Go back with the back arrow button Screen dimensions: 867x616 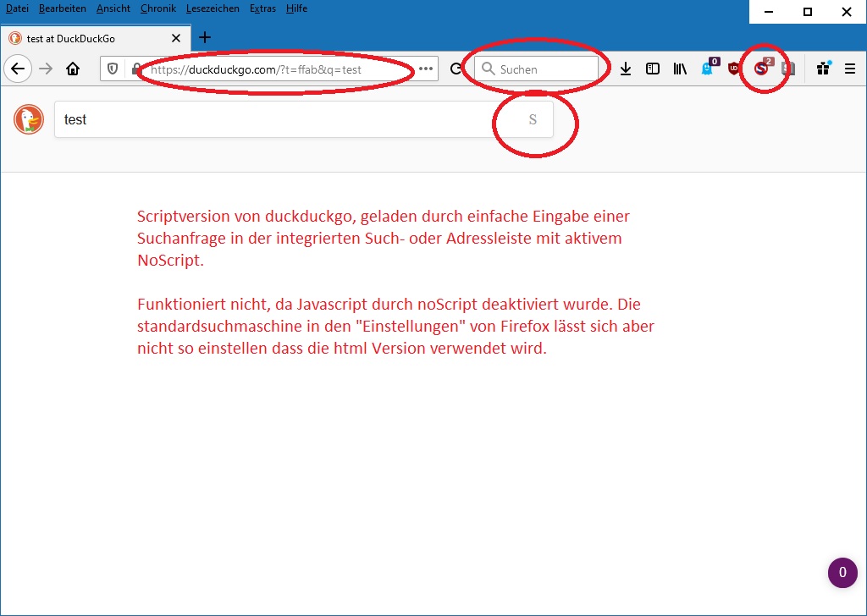pyautogui.click(x=18, y=69)
